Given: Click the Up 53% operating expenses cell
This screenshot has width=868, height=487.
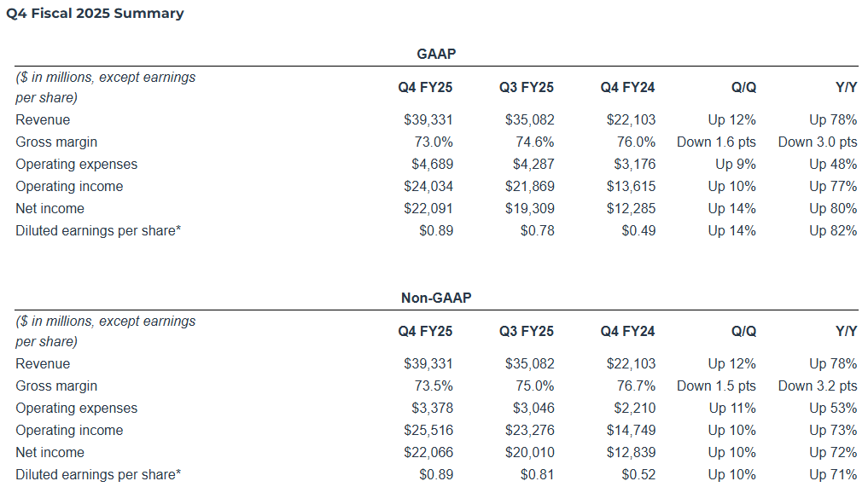Looking at the screenshot, I should [833, 408].
